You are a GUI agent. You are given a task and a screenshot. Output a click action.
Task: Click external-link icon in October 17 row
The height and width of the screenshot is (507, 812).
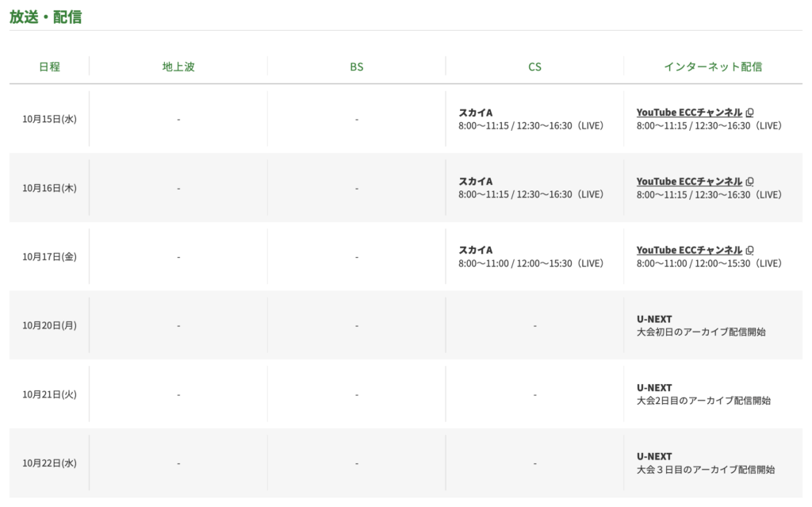(750, 251)
